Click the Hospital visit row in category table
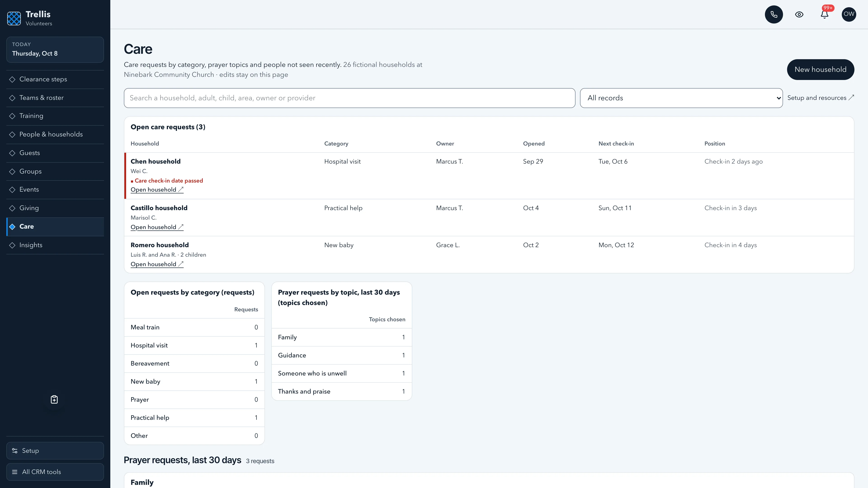 click(194, 345)
